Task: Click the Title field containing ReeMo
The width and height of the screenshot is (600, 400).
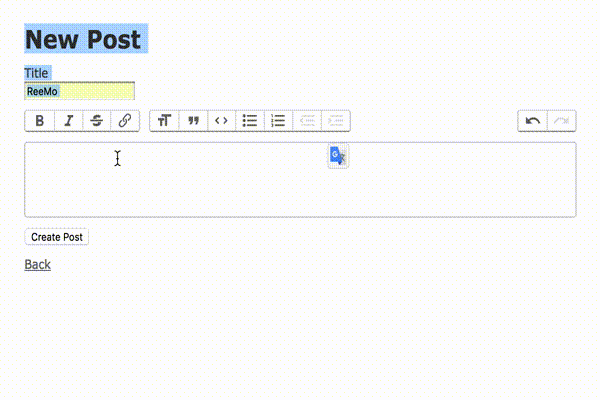Action: click(x=79, y=91)
